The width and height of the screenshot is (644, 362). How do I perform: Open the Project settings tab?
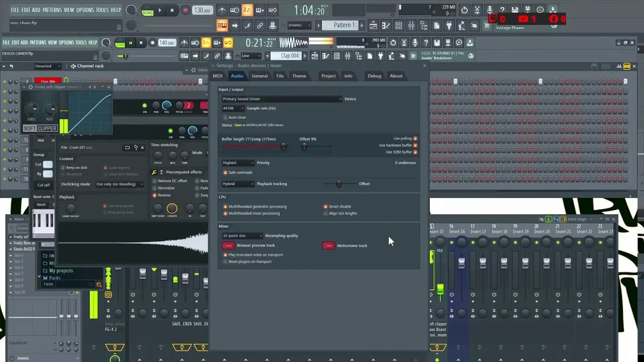coord(329,76)
